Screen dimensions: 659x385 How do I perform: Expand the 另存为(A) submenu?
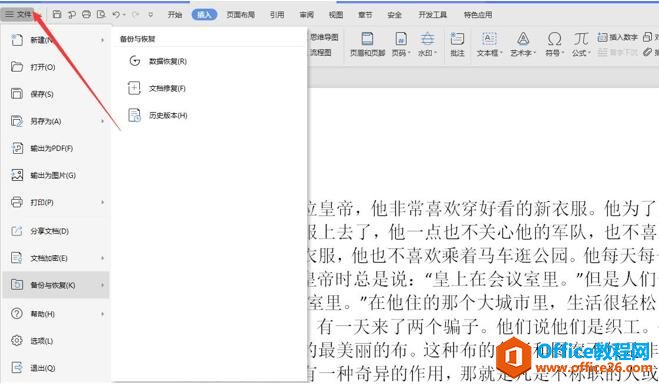(x=102, y=121)
